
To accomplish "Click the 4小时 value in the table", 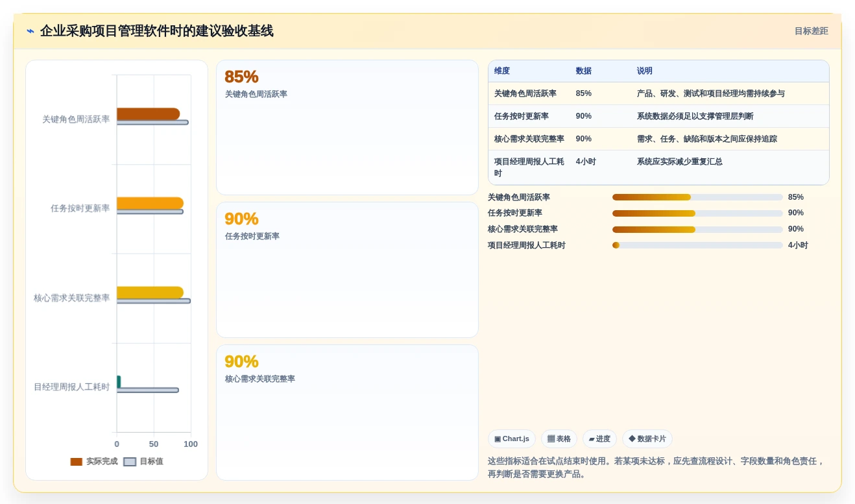I will (x=586, y=162).
